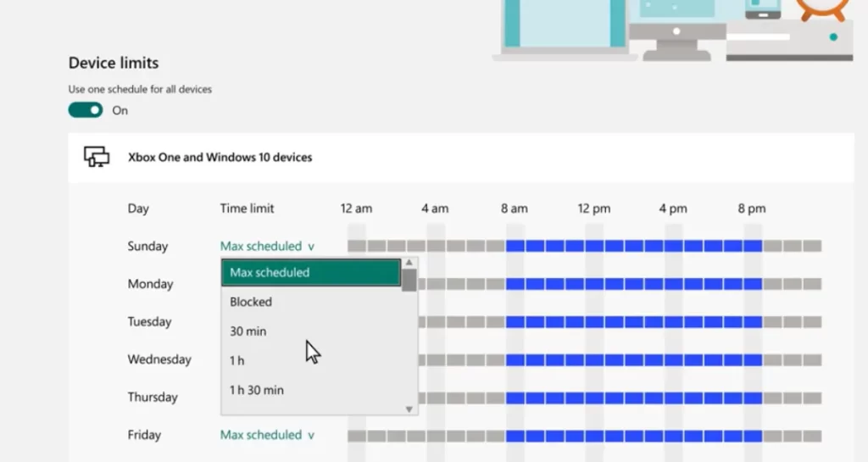Click the 4 am time header
868x462 pixels.
[435, 209]
